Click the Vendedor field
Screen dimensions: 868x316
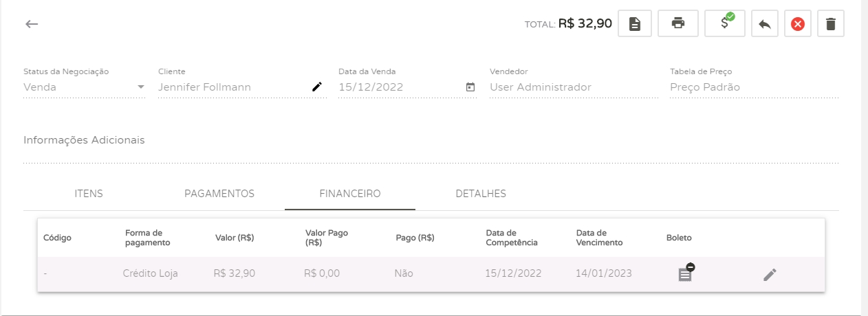tap(574, 87)
